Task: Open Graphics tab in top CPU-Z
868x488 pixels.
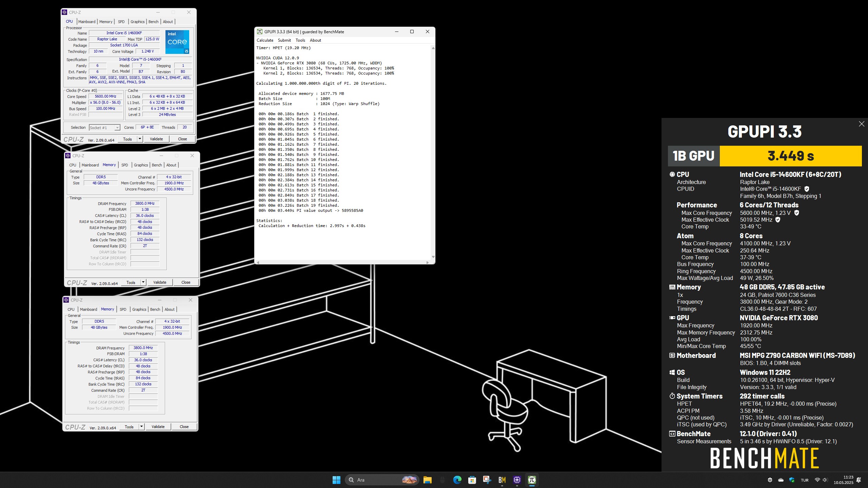Action: 137,22
